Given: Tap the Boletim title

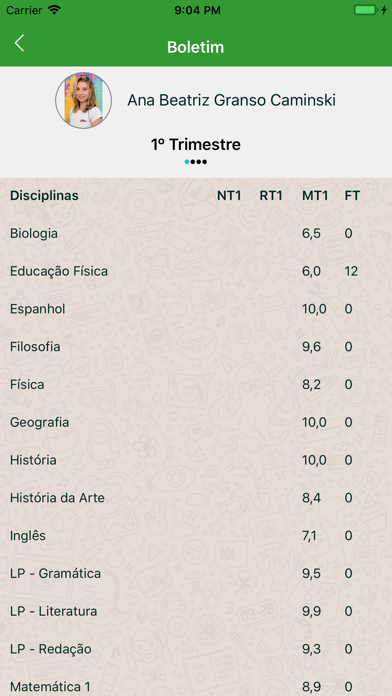Looking at the screenshot, I should [x=196, y=47].
